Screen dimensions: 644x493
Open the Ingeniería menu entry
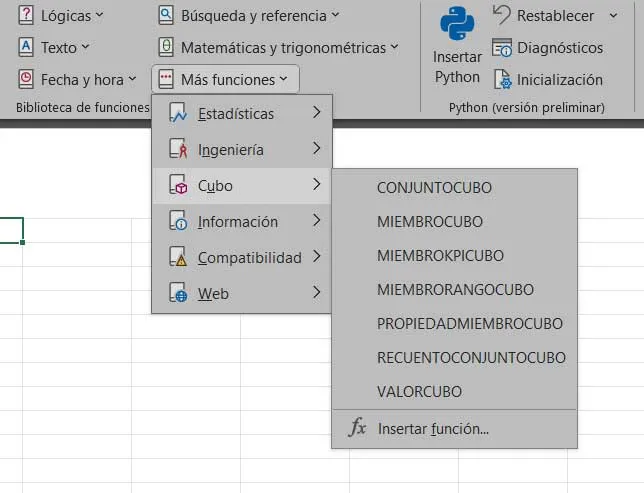click(x=242, y=149)
